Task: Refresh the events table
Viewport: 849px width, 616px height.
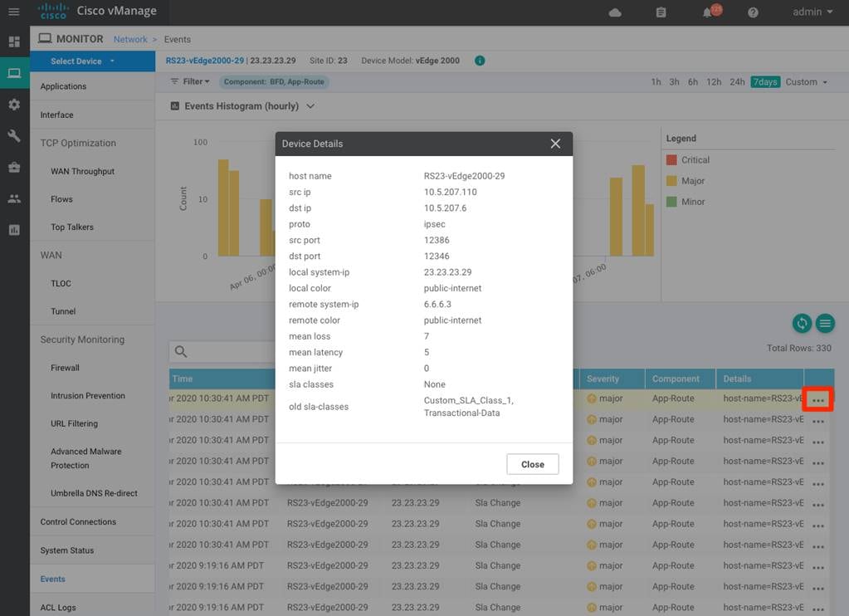Action: point(802,324)
